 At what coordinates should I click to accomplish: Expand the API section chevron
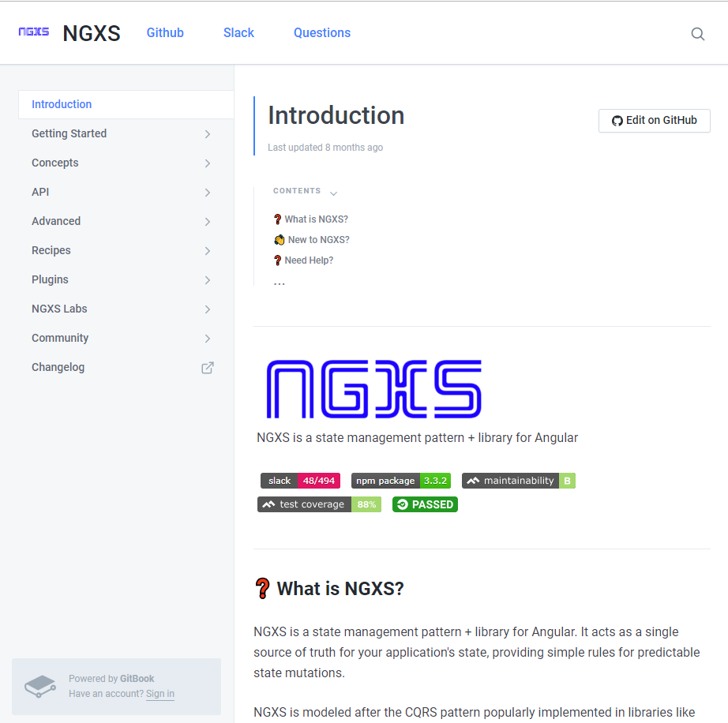click(208, 193)
